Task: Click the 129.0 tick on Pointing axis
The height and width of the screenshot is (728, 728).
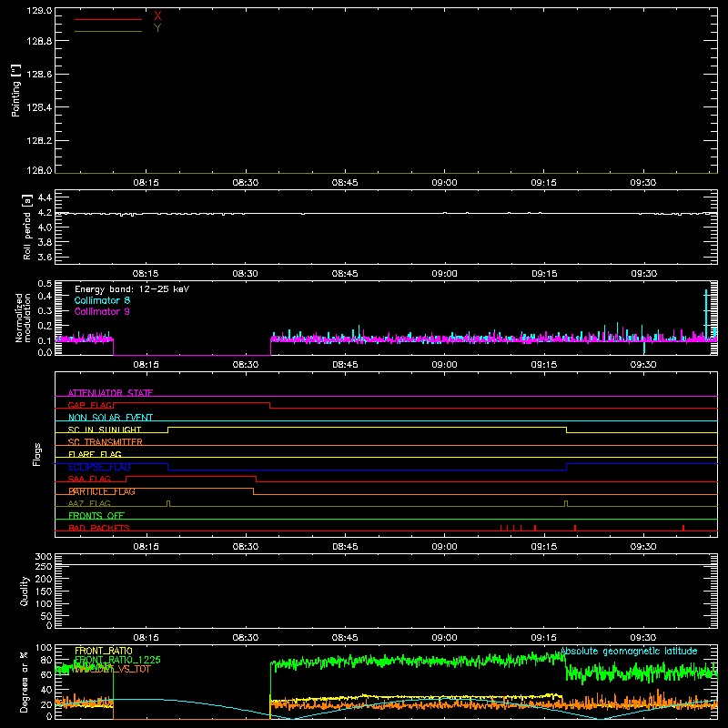Action: pyautogui.click(x=39, y=11)
